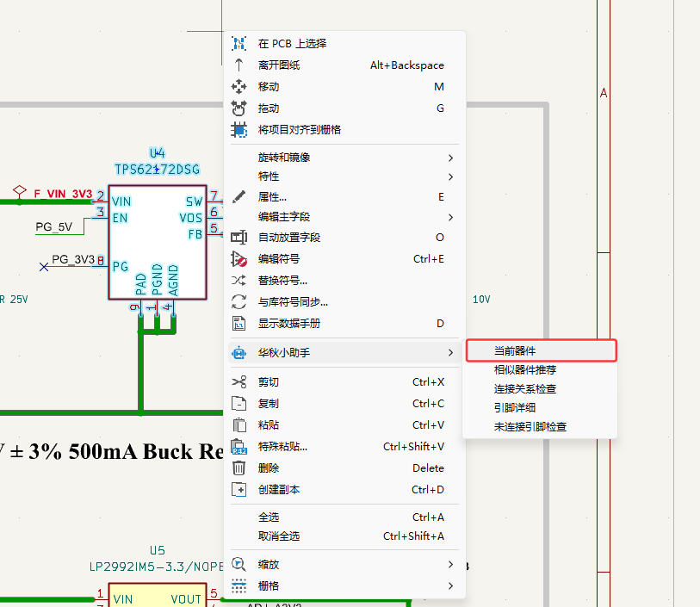Click the 剪切 scissors icon
The width and height of the screenshot is (700, 607).
pyautogui.click(x=239, y=382)
